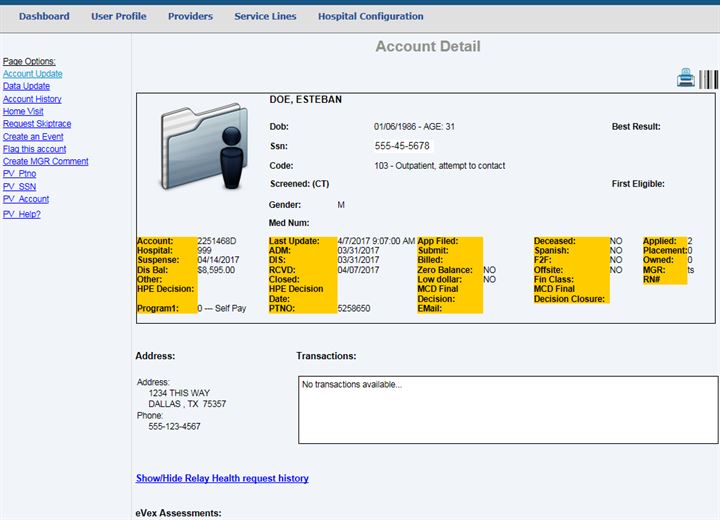The height and width of the screenshot is (520, 720).
Task: Open the PV_Ptno link
Action: coord(19,174)
